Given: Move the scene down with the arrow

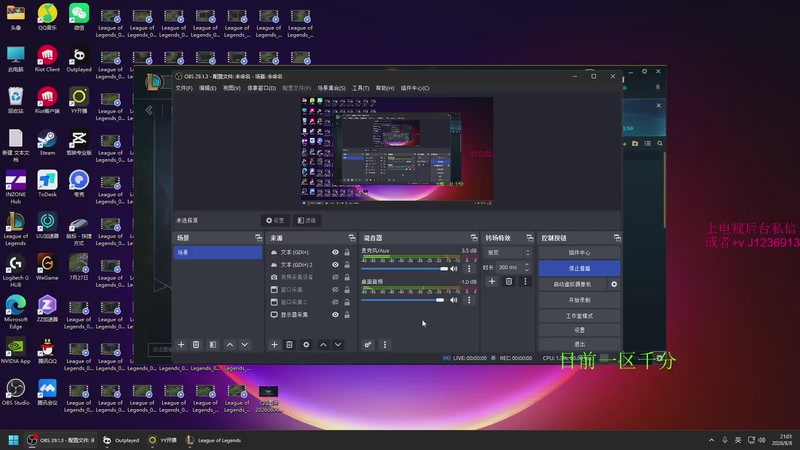Looking at the screenshot, I should click(x=245, y=345).
